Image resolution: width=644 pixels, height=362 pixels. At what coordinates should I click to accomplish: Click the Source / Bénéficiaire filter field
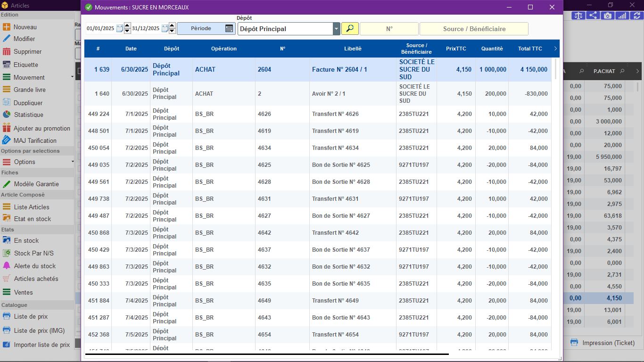[x=474, y=29]
